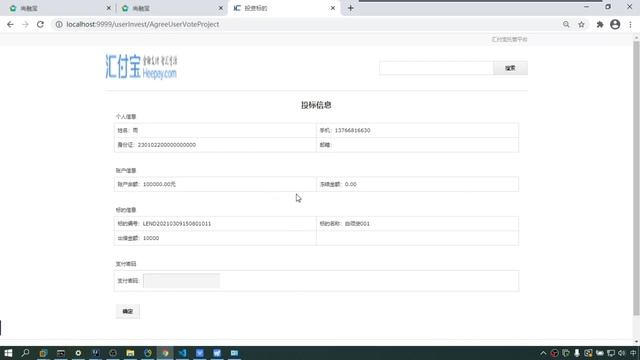Close the second browser tab
This screenshot has width=640, height=360.
[221, 8]
